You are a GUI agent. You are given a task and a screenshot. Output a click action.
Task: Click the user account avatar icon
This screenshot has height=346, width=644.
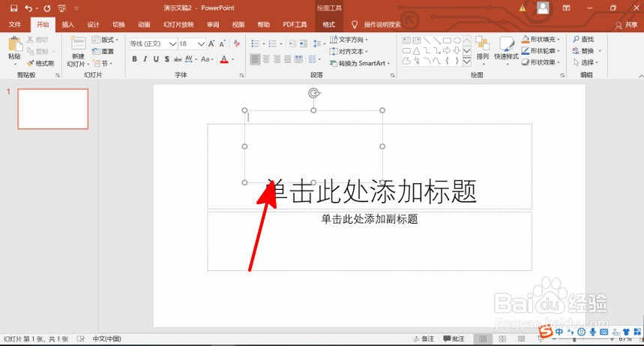pyautogui.click(x=543, y=8)
